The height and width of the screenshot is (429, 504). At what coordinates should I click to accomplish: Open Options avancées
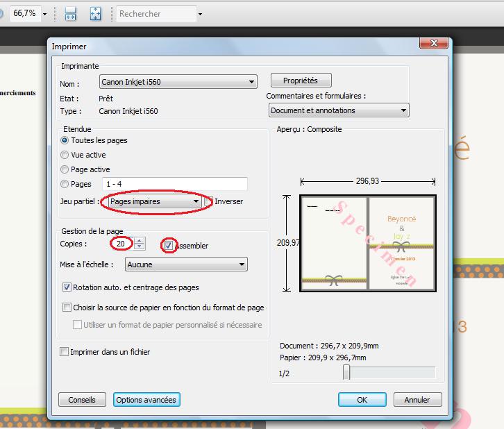(x=146, y=400)
